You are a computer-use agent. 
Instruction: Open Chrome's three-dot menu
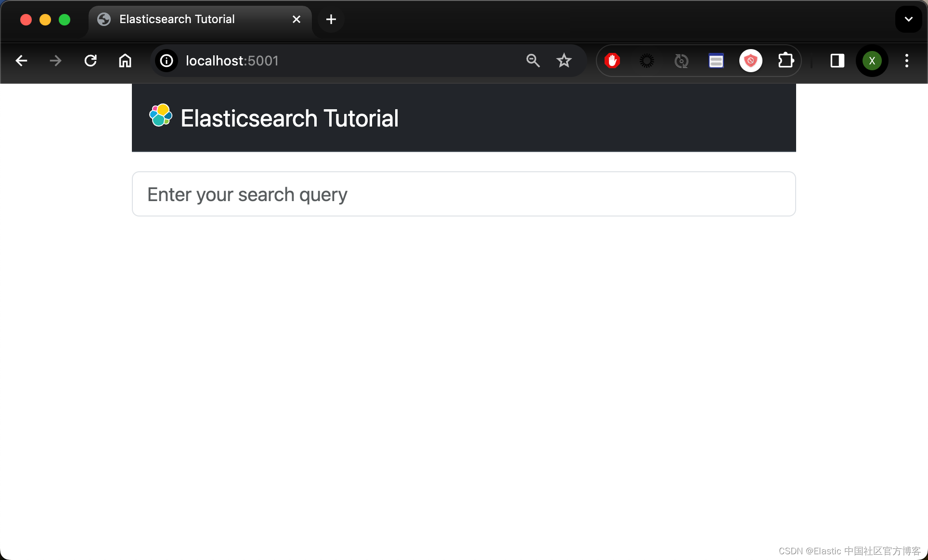[907, 61]
